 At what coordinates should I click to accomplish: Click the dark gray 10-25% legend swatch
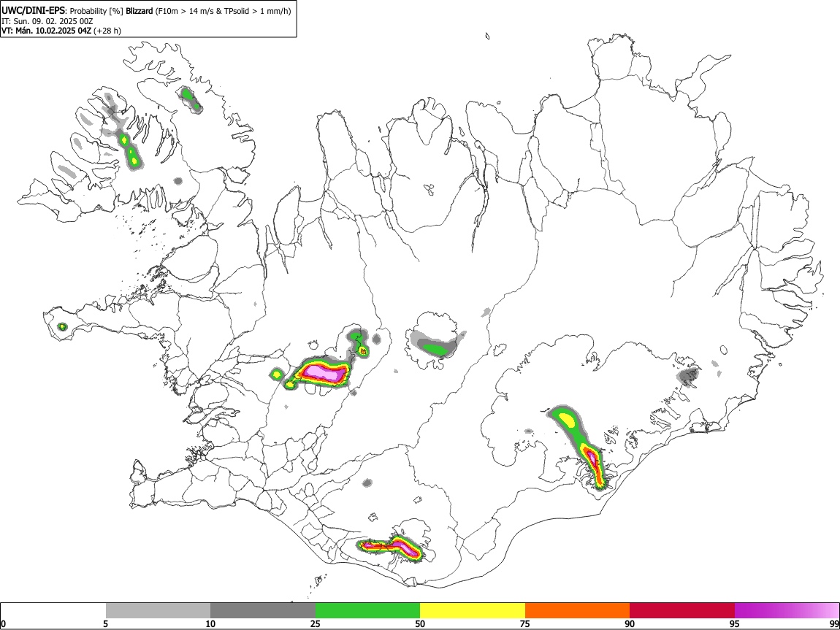tap(263, 611)
